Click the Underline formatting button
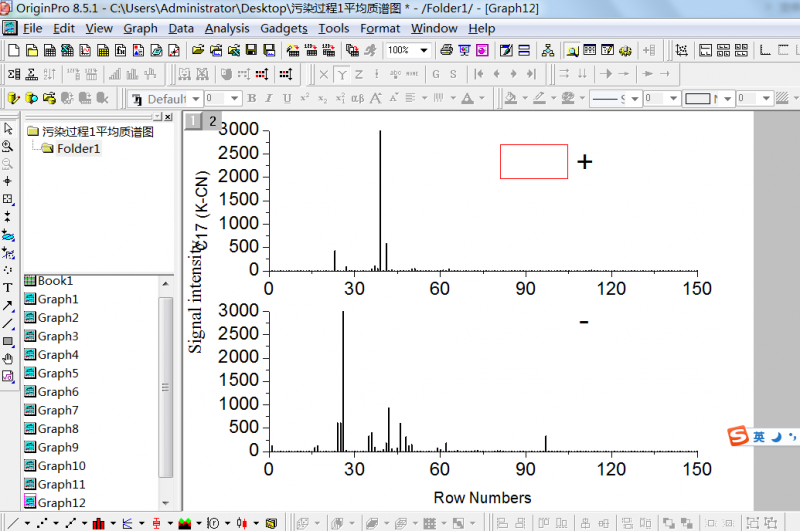Screen dimensions: 800x531 (x=287, y=98)
